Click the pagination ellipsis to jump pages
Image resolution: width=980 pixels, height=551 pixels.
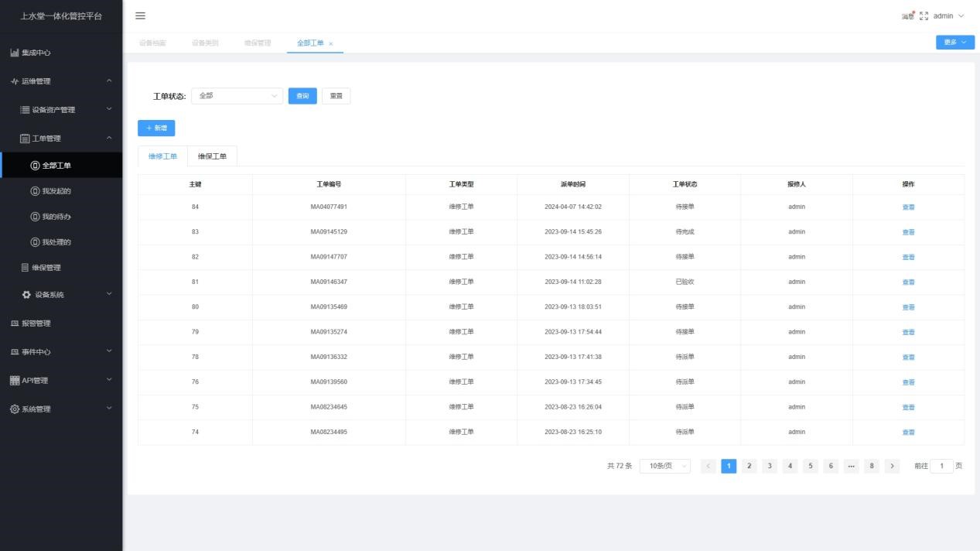[x=852, y=466]
